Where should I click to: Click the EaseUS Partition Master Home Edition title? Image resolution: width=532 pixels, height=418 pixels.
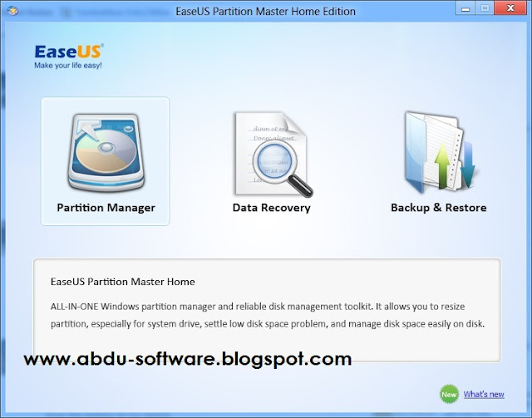[266, 11]
